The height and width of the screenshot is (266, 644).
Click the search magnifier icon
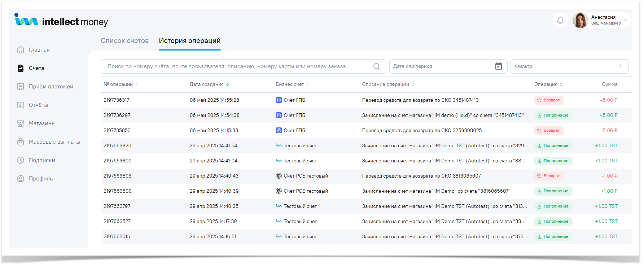[x=376, y=66]
